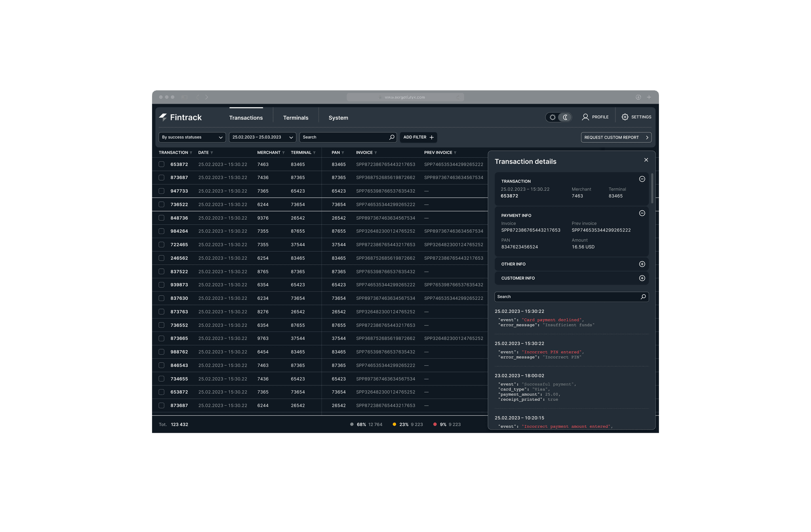Filter by the Merchant column funnel icon
Screen dimensions: 811x532
284,153
